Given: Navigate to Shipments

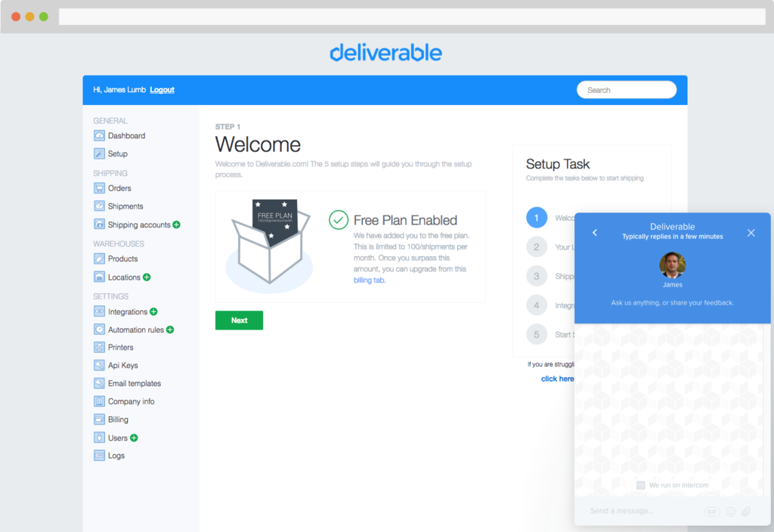Looking at the screenshot, I should click(x=125, y=206).
